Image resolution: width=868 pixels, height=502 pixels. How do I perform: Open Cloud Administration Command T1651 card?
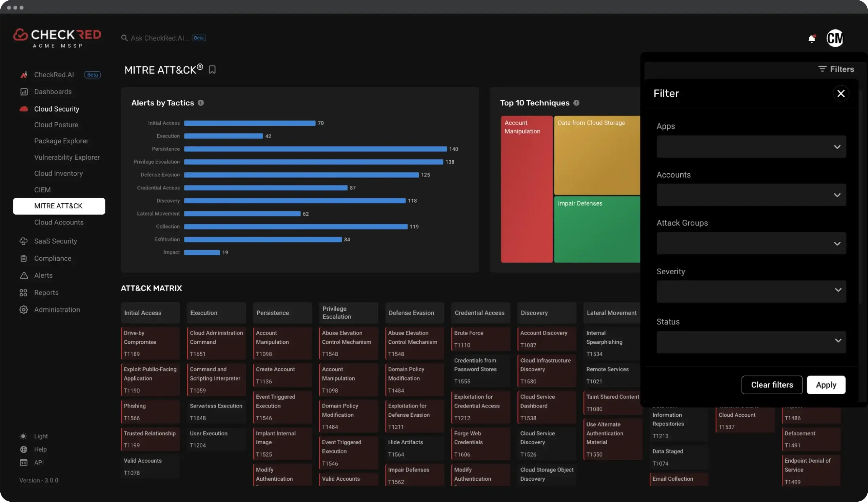click(x=216, y=343)
